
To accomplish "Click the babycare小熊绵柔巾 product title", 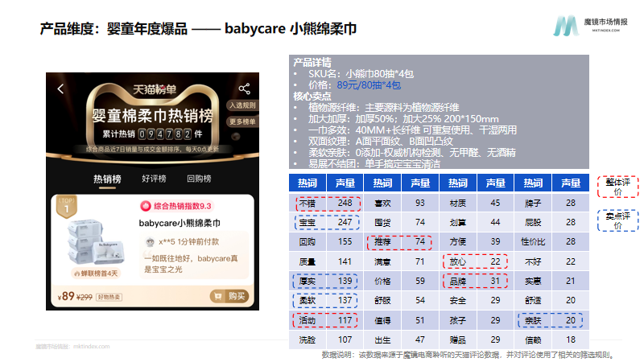I will (x=180, y=224).
